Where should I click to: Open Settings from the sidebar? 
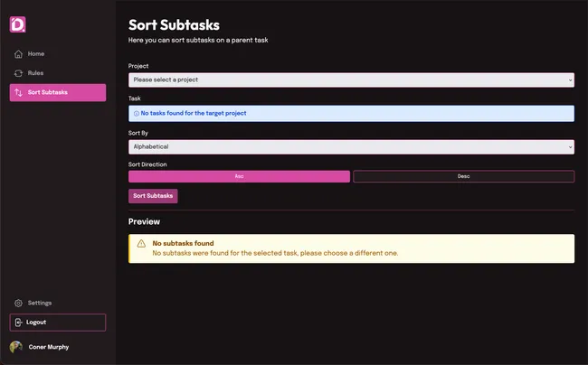point(58,303)
